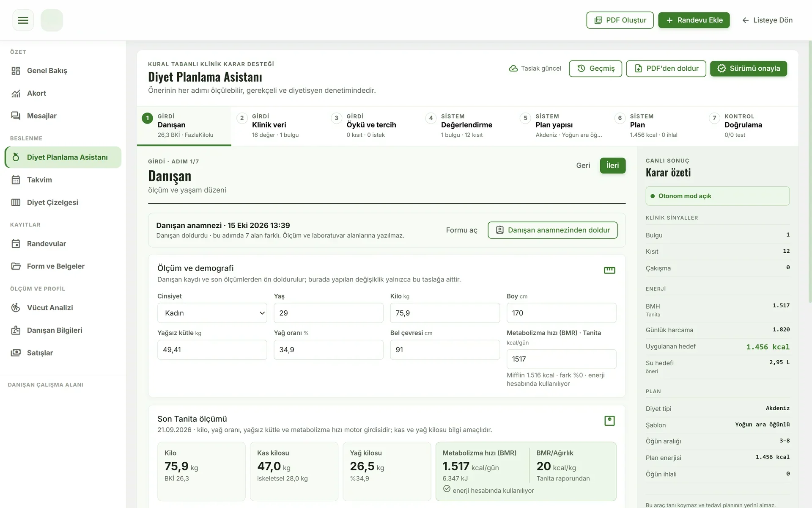The image size is (812, 508).
Task: Fill from Danışan anamnezinden doldur
Action: 552,230
